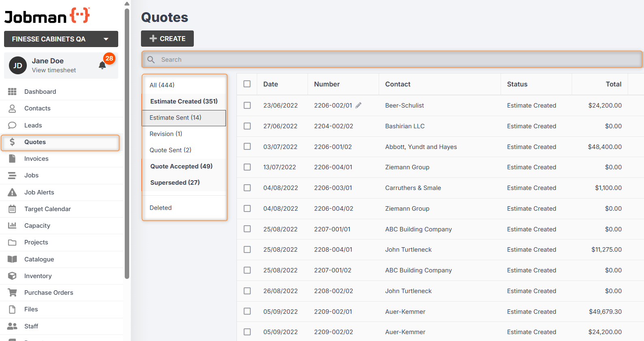Toggle the select-all checkbox in table header
644x341 pixels.
point(247,84)
